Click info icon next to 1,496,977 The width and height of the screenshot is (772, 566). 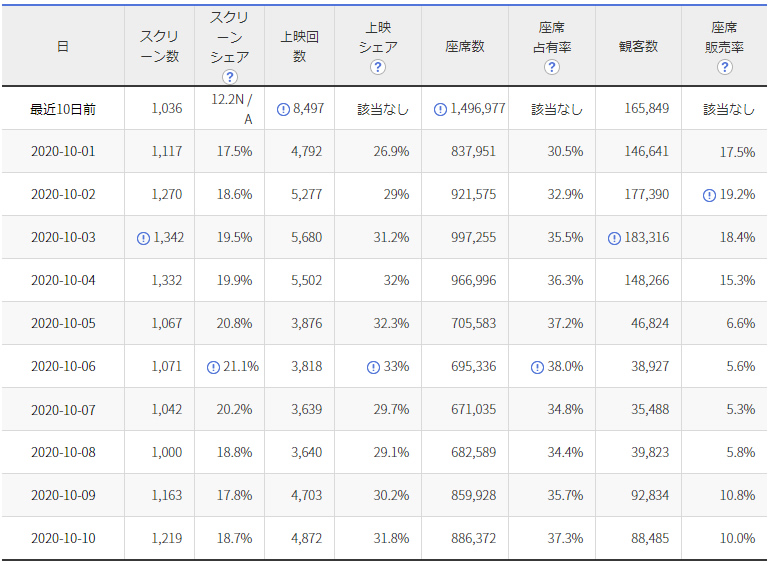point(440,109)
